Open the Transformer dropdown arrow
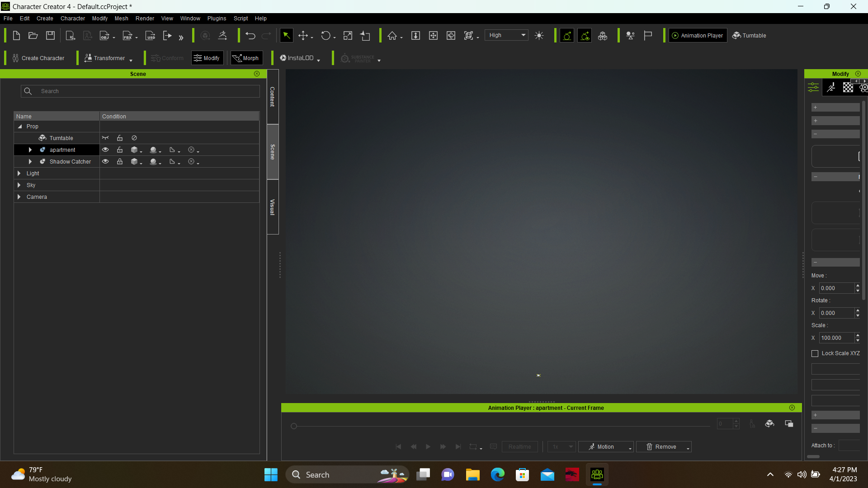Viewport: 868px width, 488px height. pyautogui.click(x=131, y=60)
